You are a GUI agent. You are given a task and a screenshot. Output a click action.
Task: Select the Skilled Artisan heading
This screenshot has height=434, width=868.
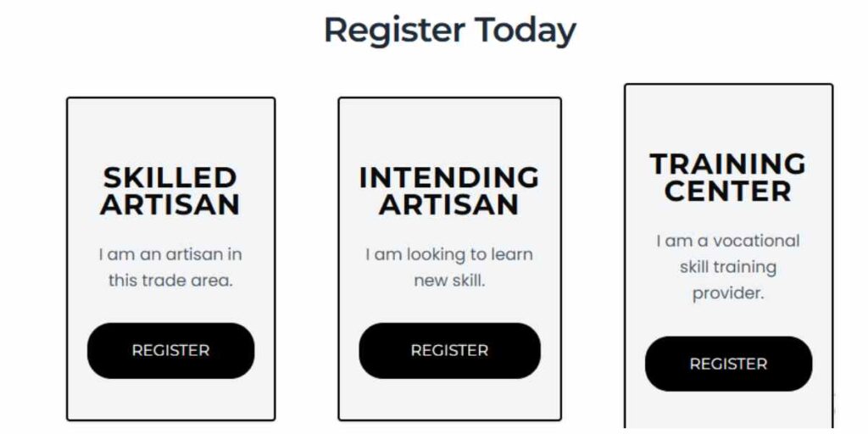(x=170, y=191)
